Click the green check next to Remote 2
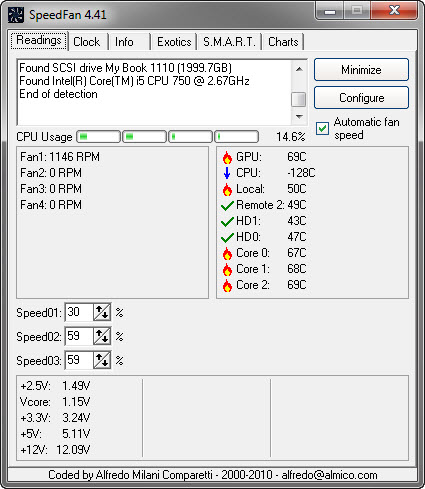 click(x=227, y=205)
